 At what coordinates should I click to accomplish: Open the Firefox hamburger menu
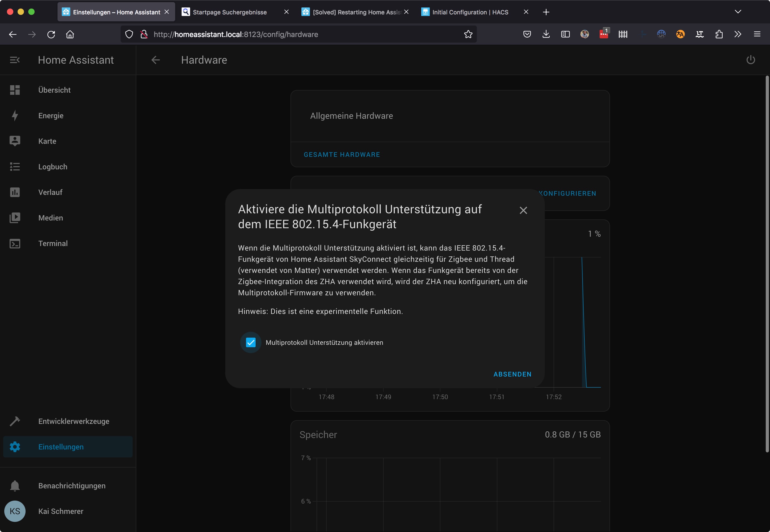tap(757, 34)
